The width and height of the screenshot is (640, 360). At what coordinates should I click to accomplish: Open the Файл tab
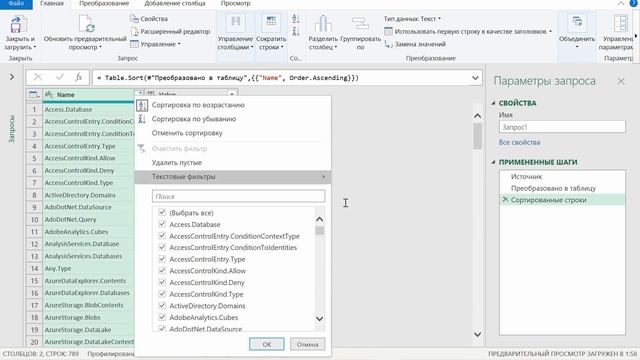point(16,3)
